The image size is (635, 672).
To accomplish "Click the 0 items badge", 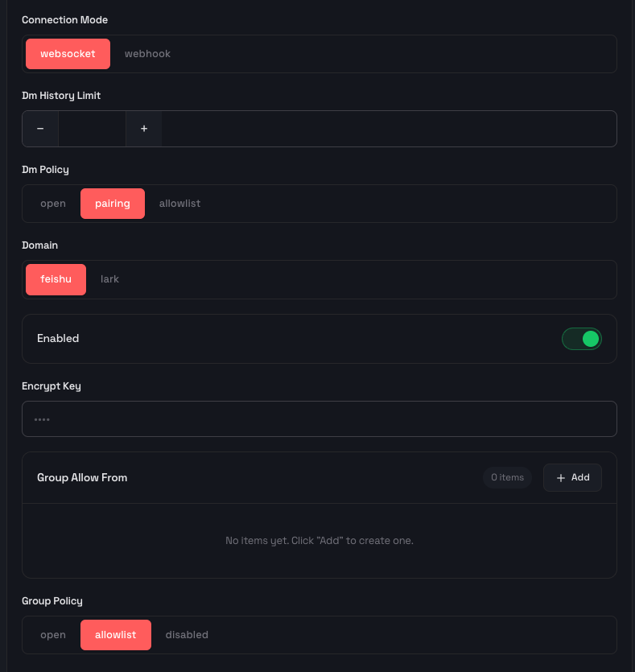I will tap(507, 477).
